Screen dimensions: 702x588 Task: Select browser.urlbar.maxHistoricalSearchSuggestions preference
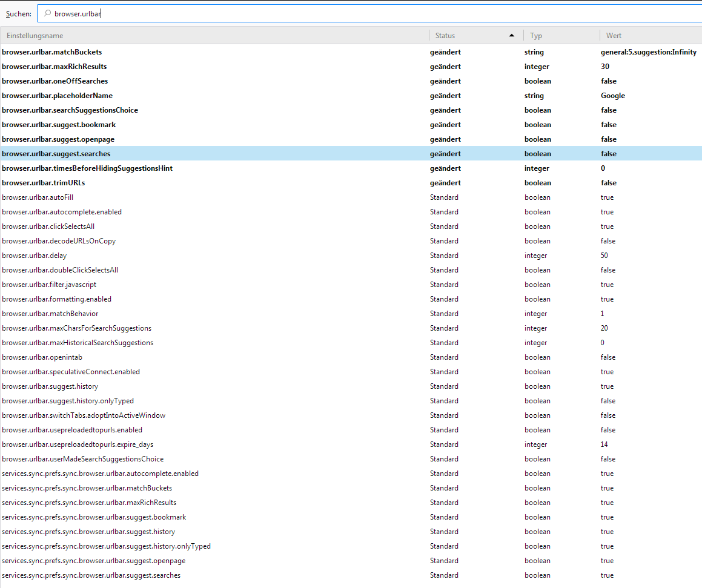[351, 343]
